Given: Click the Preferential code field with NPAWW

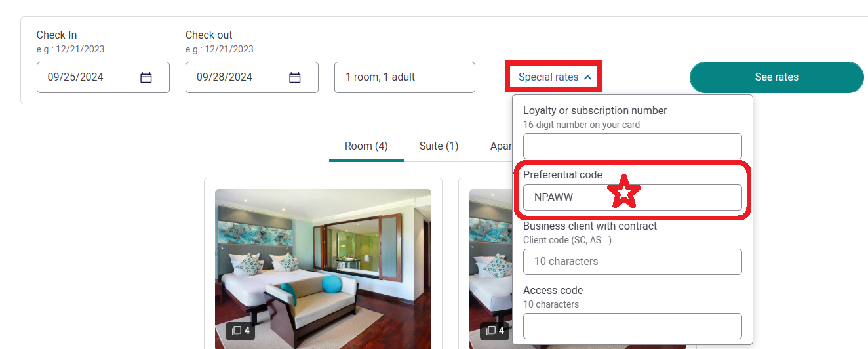Looking at the screenshot, I should tap(633, 197).
